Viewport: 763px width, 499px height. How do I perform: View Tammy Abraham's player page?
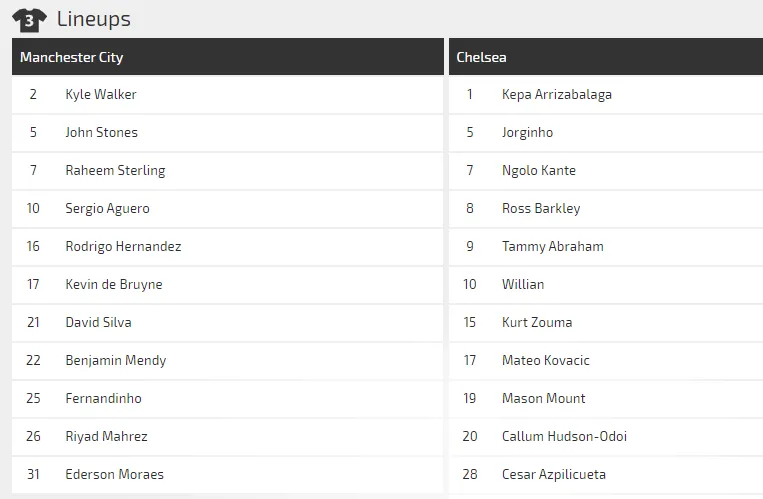pos(553,247)
